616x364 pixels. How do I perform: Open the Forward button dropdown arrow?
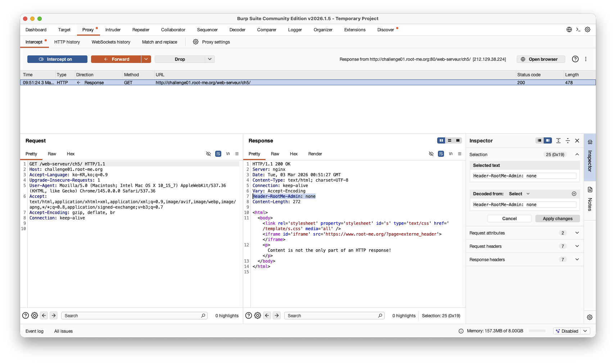[x=146, y=59]
